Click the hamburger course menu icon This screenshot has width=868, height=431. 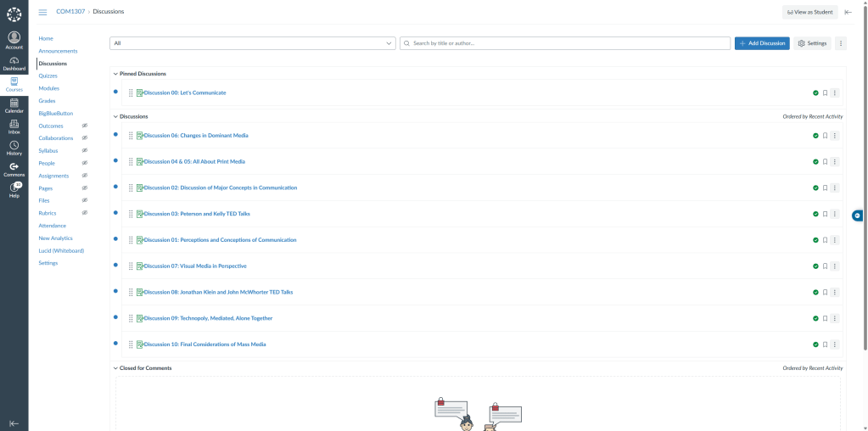pyautogui.click(x=43, y=12)
